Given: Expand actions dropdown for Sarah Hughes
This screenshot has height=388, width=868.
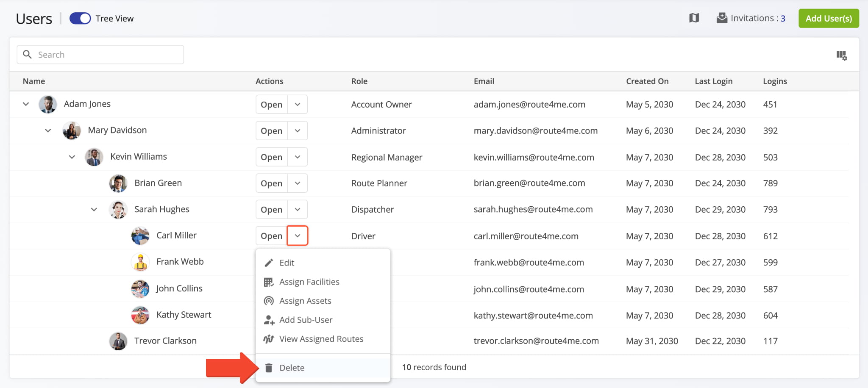Looking at the screenshot, I should coord(298,209).
